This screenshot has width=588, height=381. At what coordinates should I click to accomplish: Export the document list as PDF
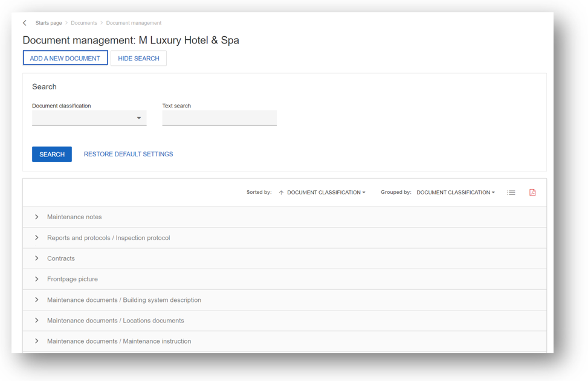point(532,192)
